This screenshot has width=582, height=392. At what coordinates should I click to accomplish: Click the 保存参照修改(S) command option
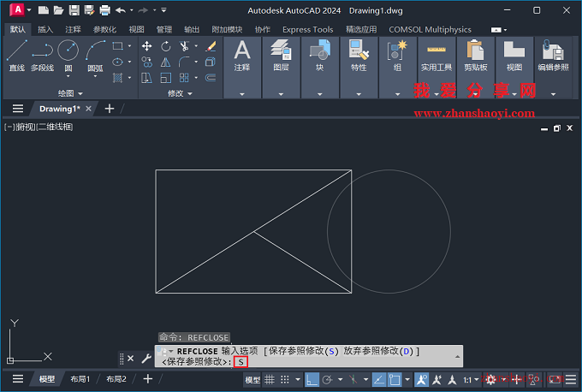coord(304,351)
